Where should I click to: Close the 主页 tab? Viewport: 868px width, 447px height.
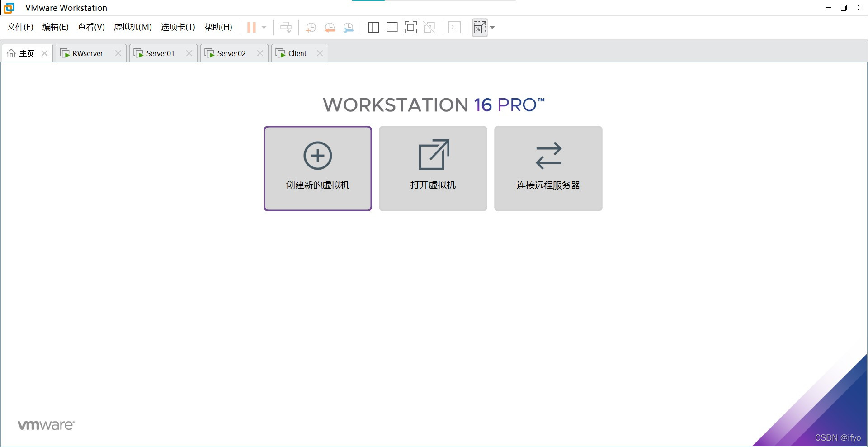44,53
